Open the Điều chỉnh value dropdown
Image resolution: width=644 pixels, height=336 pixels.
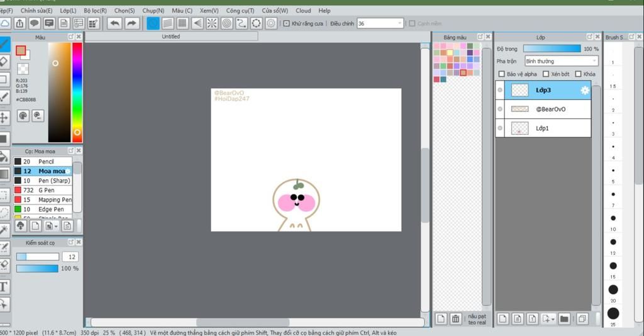[x=399, y=23]
